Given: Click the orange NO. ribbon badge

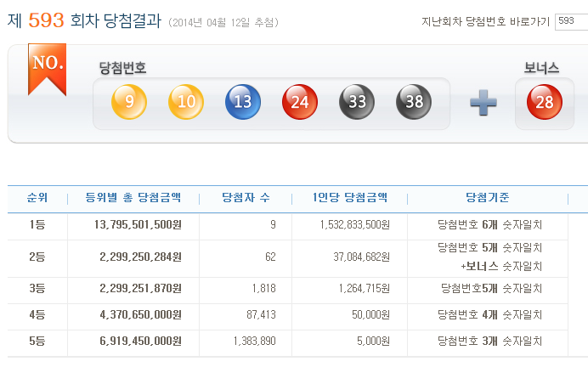Looking at the screenshot, I should click(48, 69).
